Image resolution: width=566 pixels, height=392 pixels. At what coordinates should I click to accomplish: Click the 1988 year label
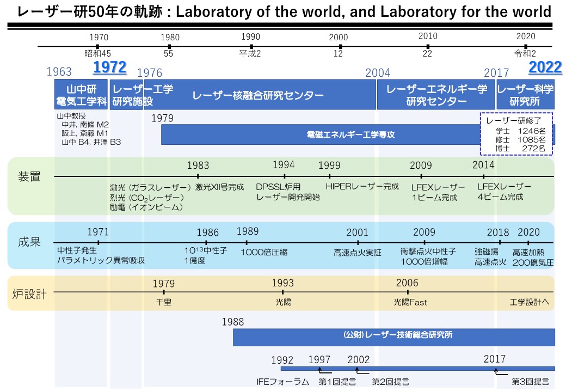[233, 322]
